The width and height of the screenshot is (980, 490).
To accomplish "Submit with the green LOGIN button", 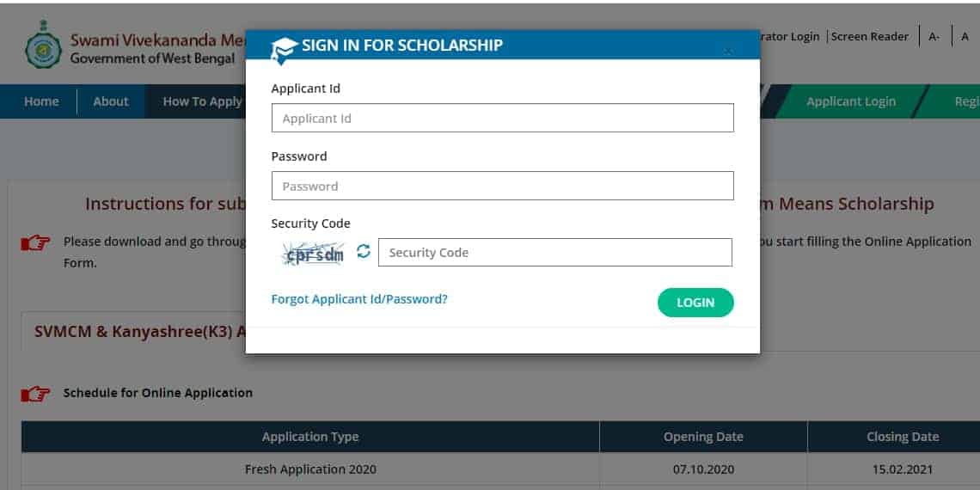I will coord(695,303).
